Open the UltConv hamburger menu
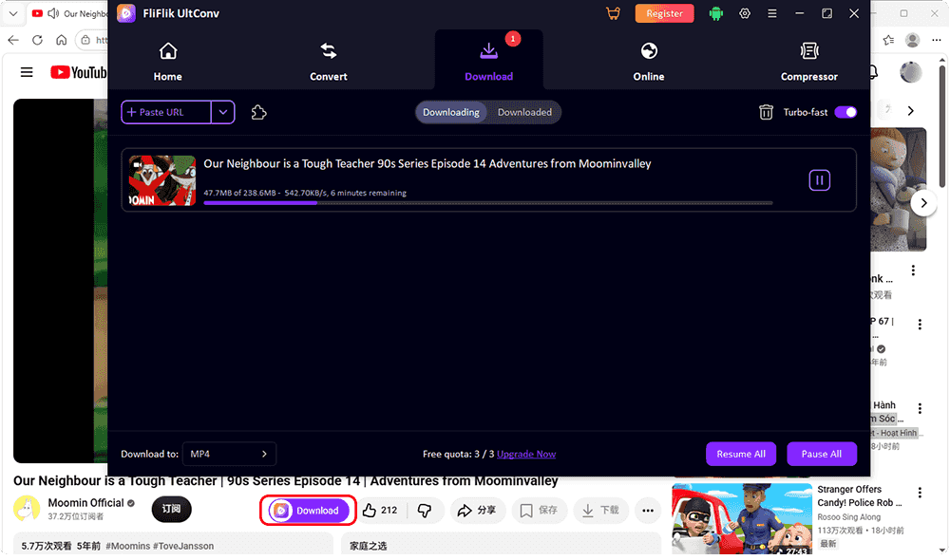The height and width of the screenshot is (560, 950). click(x=771, y=13)
